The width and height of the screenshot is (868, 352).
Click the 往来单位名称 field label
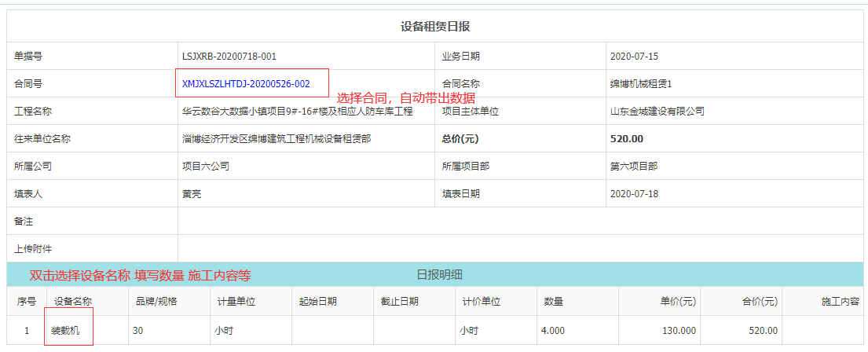pos(42,139)
